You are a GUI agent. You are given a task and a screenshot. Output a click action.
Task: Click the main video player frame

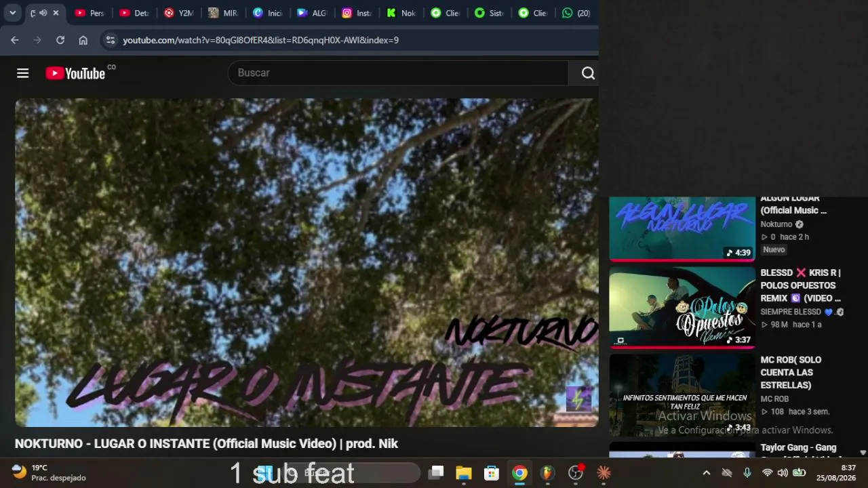pyautogui.click(x=307, y=263)
